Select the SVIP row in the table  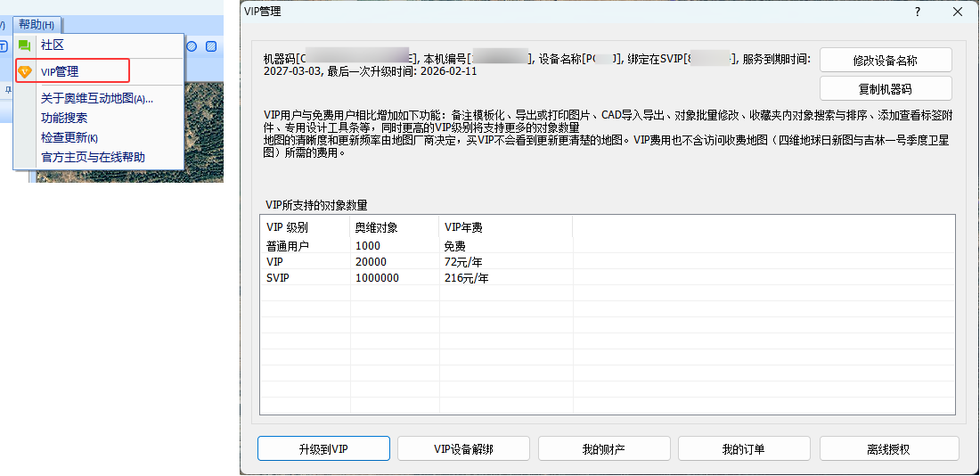[607, 278]
